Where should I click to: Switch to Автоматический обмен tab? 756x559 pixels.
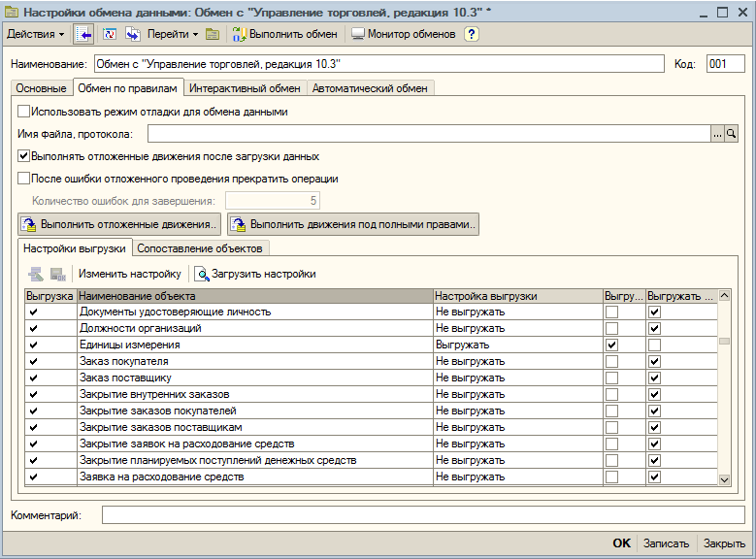(x=370, y=88)
